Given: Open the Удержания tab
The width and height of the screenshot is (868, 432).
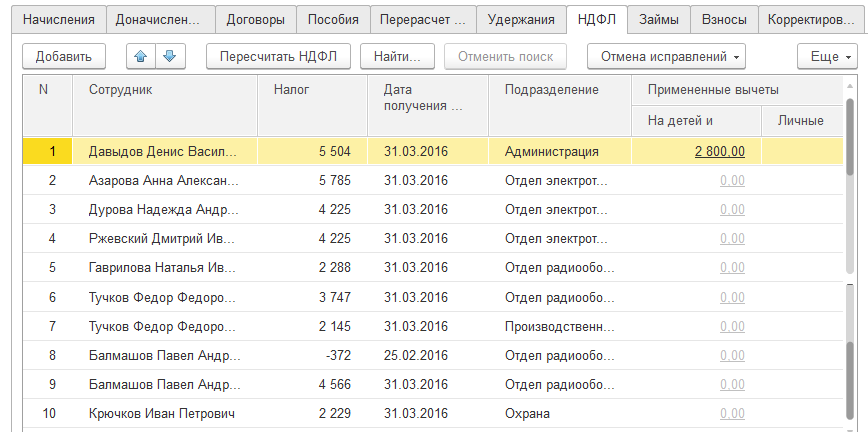Looking at the screenshot, I should pos(522,19).
